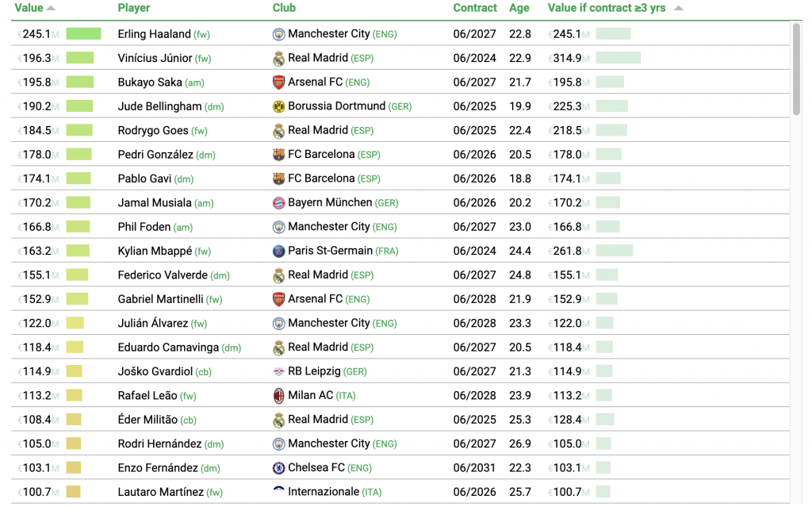Sort the table by the Player column header
The width and height of the screenshot is (812, 507).
point(133,8)
